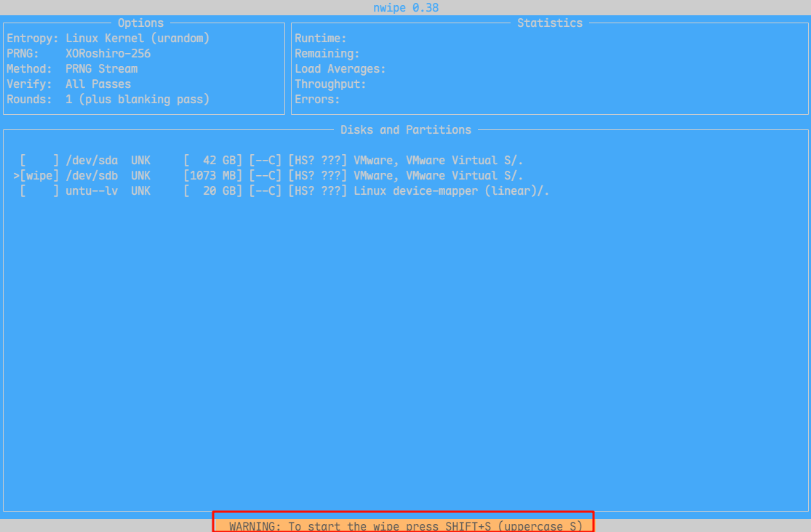This screenshot has height=532, width=811.
Task: Select the untu--lv device name
Action: pos(92,191)
